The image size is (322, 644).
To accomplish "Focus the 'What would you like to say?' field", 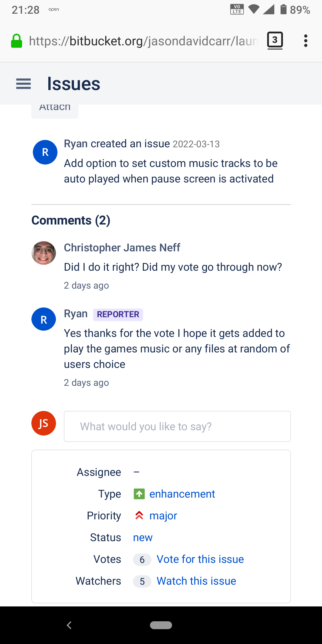I will tap(177, 426).
